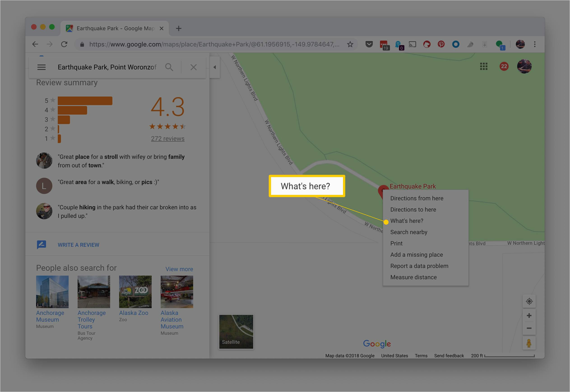Zoom in on the map
Screen dimensions: 570x392
coord(529,316)
